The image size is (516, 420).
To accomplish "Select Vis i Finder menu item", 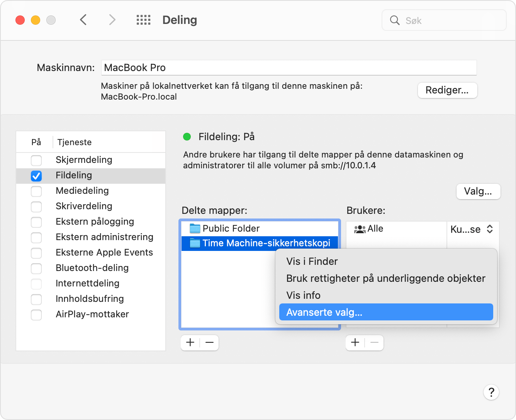I will pyautogui.click(x=312, y=261).
